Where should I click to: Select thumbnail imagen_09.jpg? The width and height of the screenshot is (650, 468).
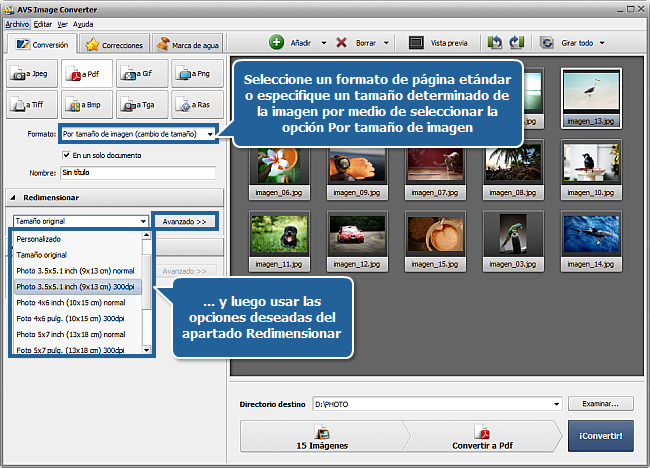coord(357,170)
